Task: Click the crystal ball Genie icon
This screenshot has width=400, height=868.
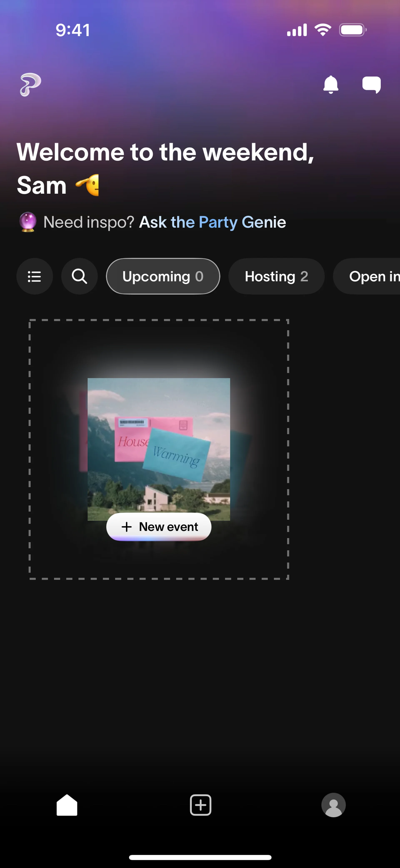Action: point(28,222)
